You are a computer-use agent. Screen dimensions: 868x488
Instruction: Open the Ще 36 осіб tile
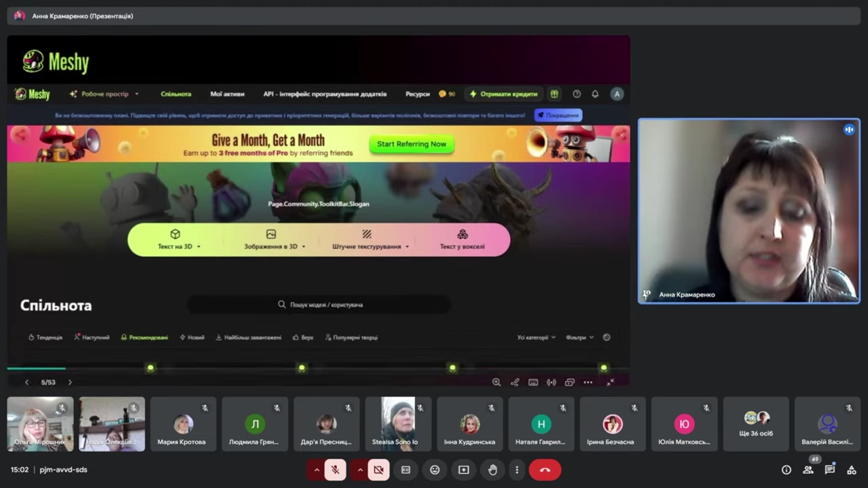click(x=756, y=424)
